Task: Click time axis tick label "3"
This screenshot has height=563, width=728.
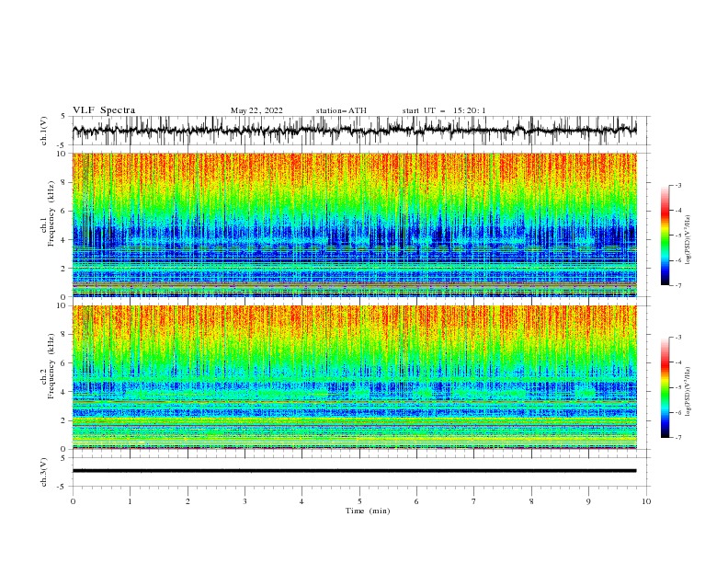Action: click(245, 501)
